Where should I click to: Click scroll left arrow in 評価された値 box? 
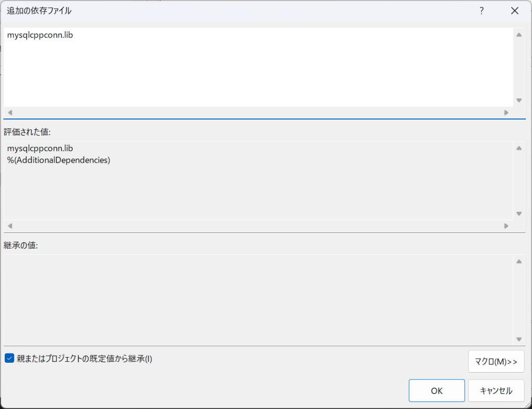(10, 226)
